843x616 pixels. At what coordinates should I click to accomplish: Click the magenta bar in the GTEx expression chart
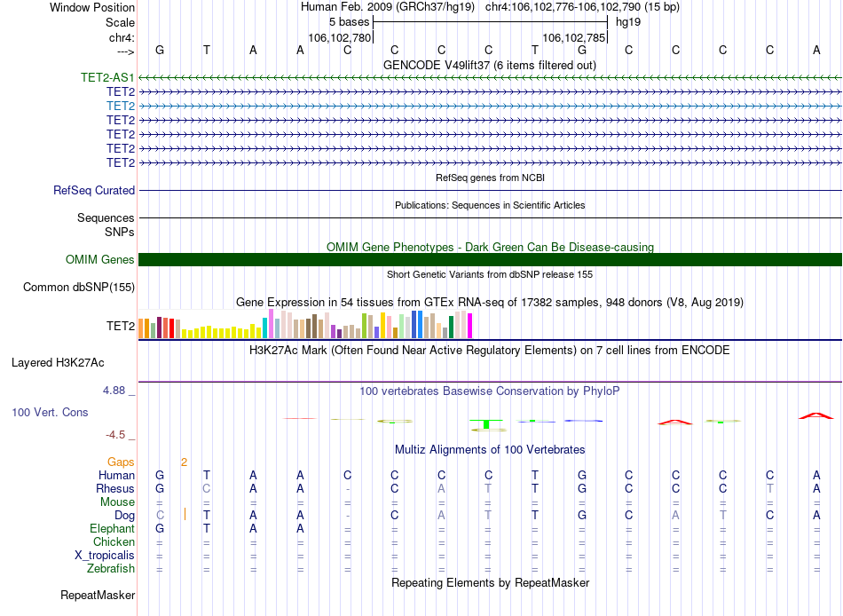(470, 326)
